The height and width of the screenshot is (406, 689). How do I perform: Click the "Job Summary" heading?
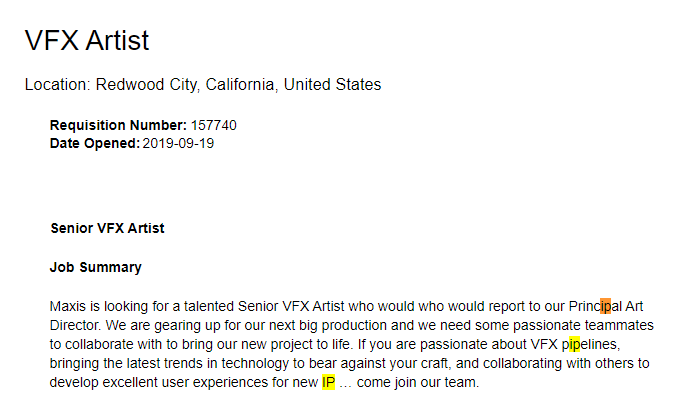95,267
